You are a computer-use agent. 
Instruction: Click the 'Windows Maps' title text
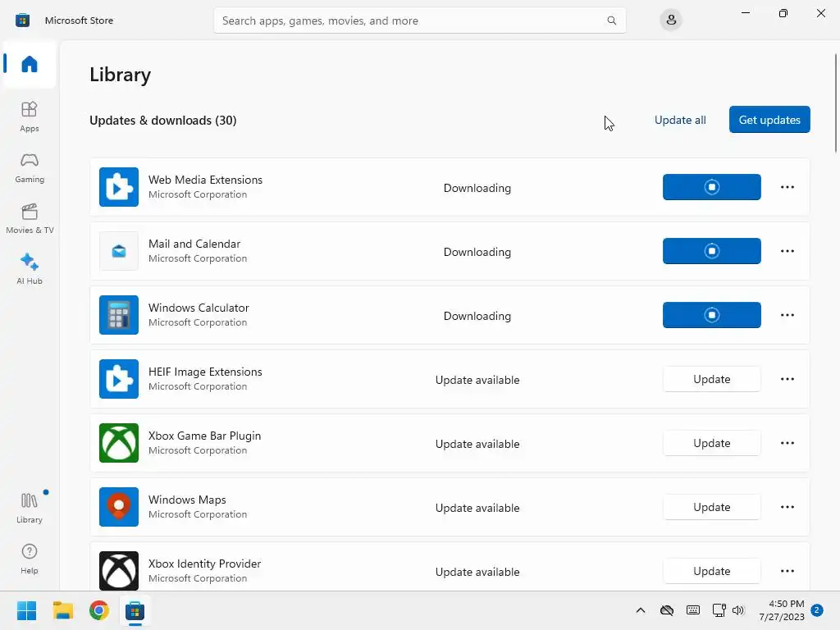pos(187,500)
